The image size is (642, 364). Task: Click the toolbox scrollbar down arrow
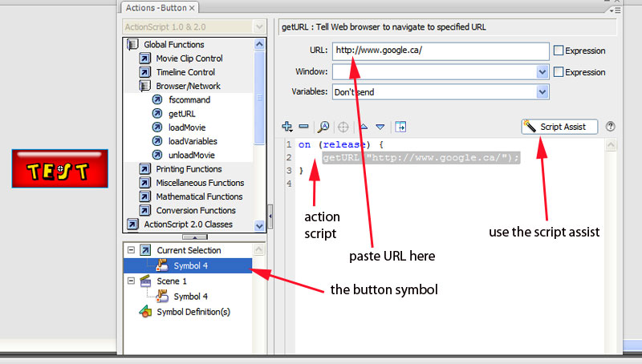tap(259, 226)
